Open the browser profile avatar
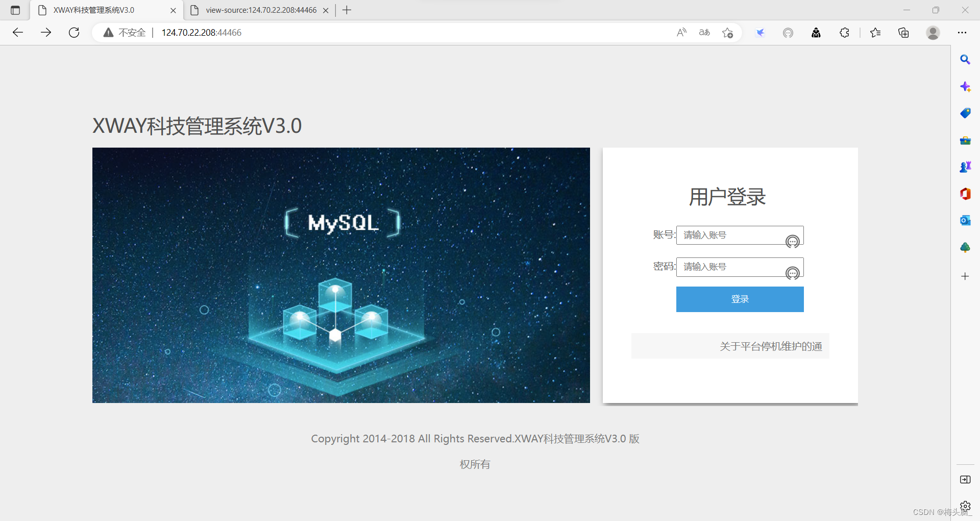 (x=933, y=32)
